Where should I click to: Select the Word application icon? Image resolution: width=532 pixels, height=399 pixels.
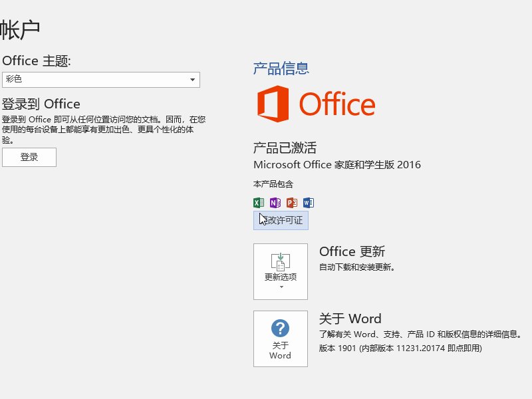[307, 202]
